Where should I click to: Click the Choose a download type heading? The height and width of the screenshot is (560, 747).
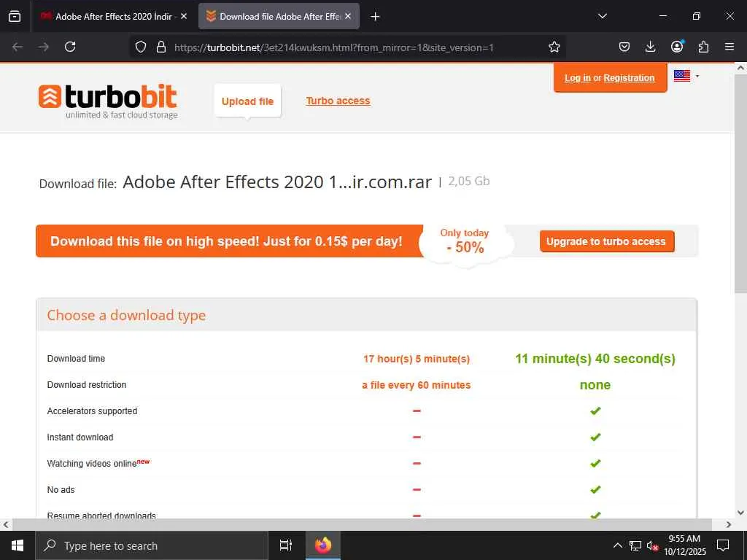click(x=126, y=315)
